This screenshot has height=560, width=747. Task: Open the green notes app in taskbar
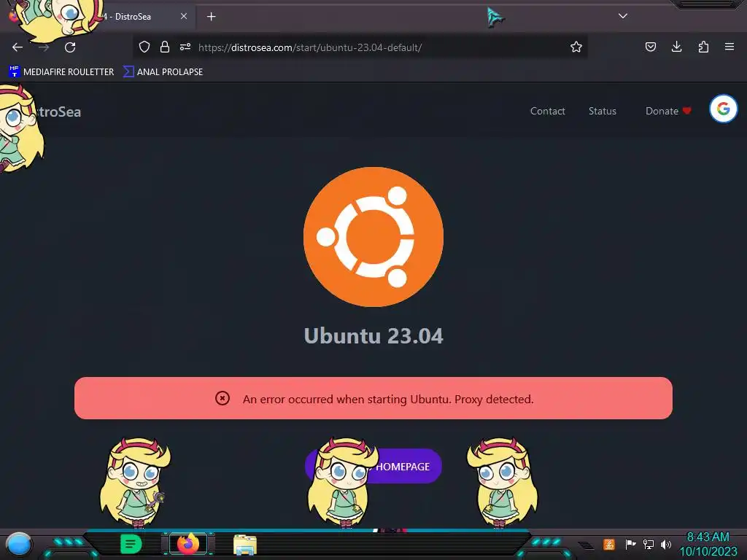(x=131, y=544)
